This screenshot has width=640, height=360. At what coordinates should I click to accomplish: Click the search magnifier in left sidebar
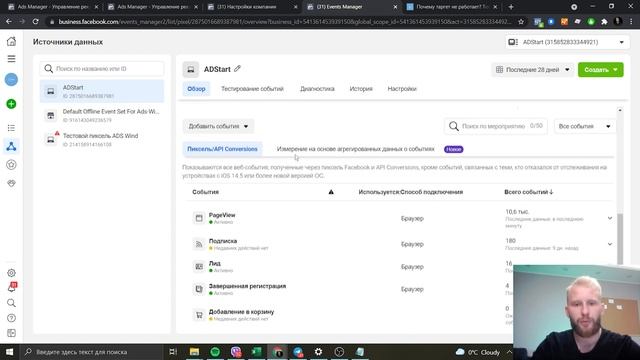click(x=11, y=303)
